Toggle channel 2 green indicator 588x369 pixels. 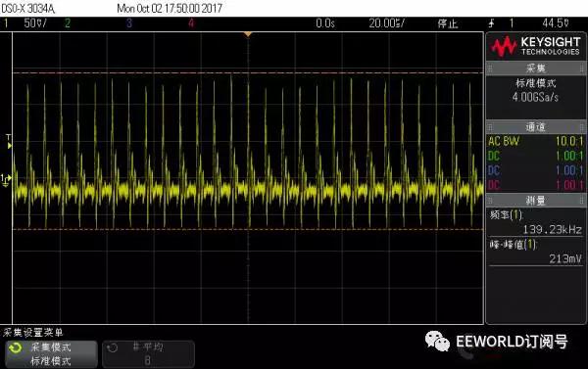tap(67, 23)
